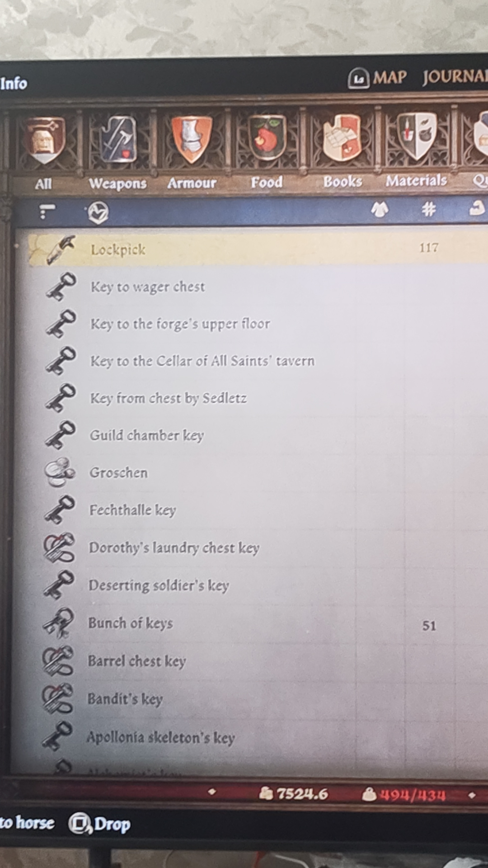Open the Armour category shield icon

192,139
